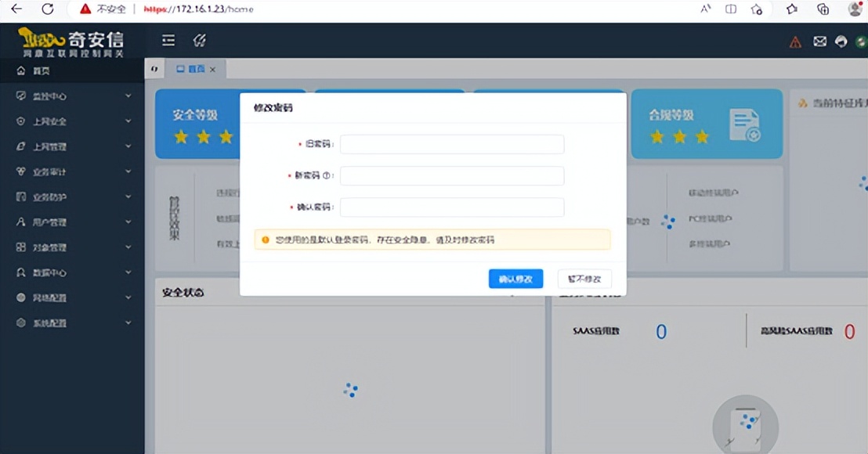Open the alarm warning triangle icon top right
The image size is (868, 454).
(795, 41)
